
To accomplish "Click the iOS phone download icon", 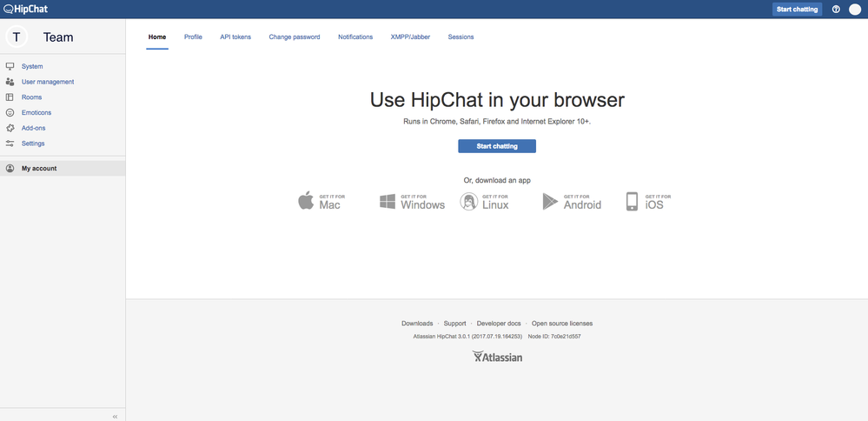I will (632, 202).
